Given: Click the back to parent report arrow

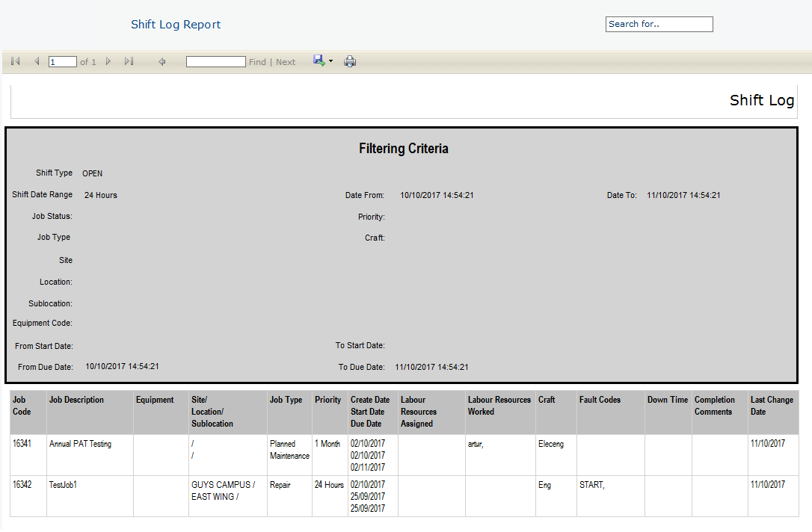Looking at the screenshot, I should (x=162, y=62).
